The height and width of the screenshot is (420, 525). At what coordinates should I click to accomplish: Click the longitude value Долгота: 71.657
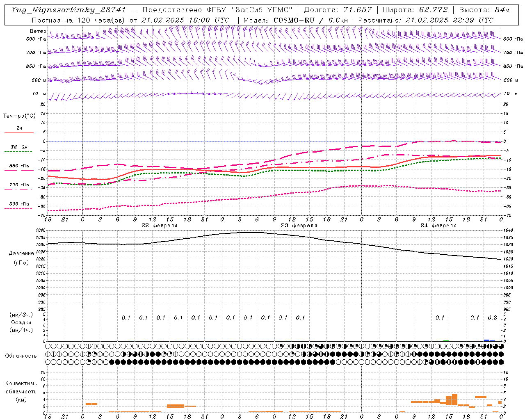(x=338, y=10)
